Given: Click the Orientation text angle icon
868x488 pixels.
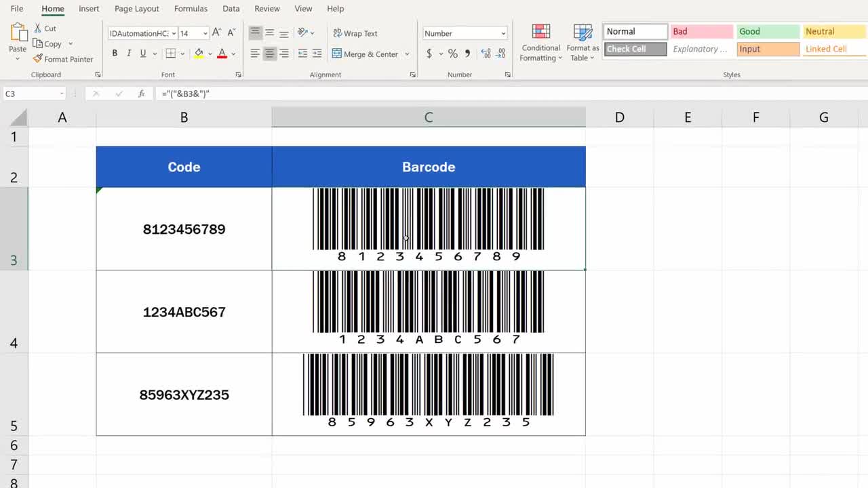Looking at the screenshot, I should pyautogui.click(x=302, y=33).
